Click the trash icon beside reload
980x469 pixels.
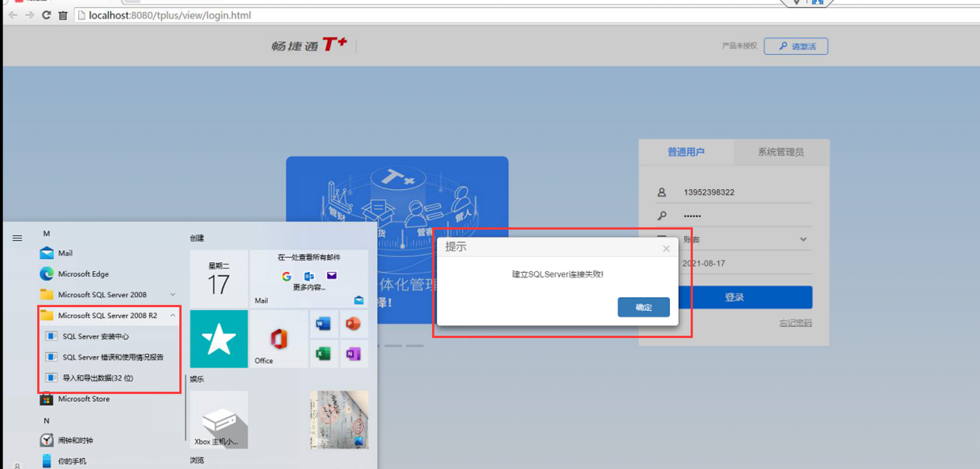(63, 16)
